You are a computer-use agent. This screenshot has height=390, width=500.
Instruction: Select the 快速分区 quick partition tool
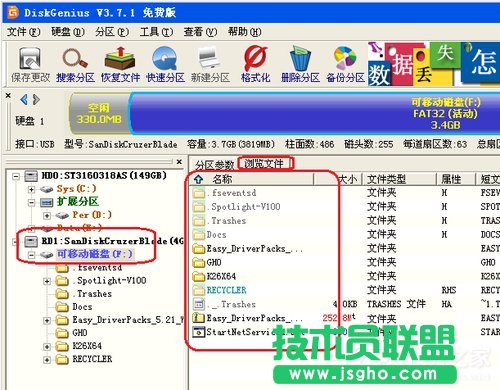click(x=165, y=64)
